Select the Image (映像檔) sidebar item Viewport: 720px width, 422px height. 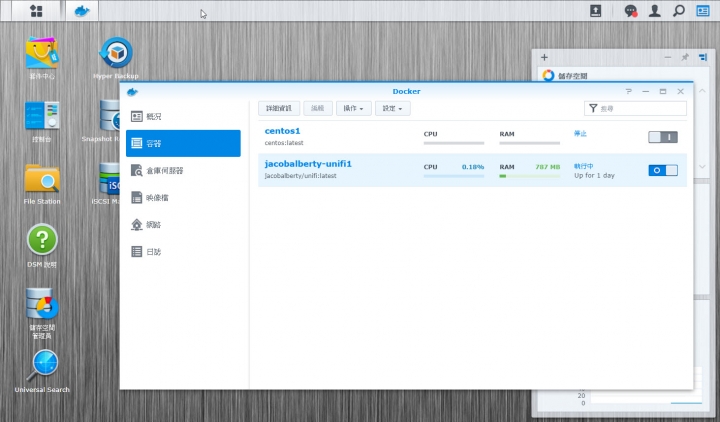(183, 197)
